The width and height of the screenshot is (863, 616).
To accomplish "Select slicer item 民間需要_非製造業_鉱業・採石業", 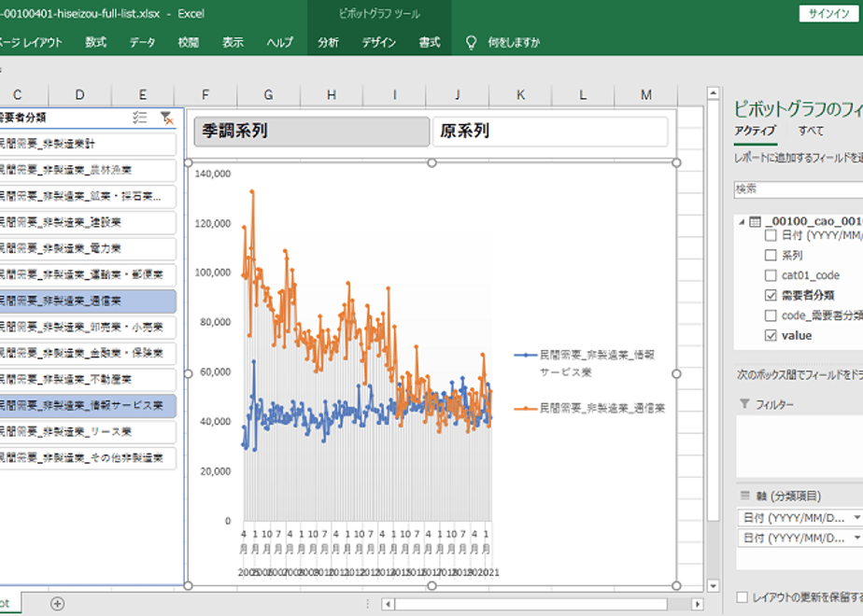I will click(x=87, y=196).
